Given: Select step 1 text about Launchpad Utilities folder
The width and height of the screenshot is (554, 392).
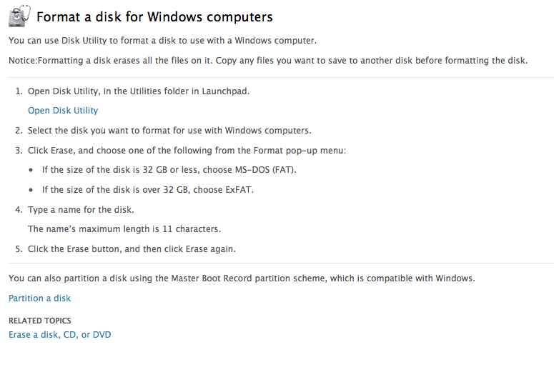Looking at the screenshot, I should click(139, 91).
